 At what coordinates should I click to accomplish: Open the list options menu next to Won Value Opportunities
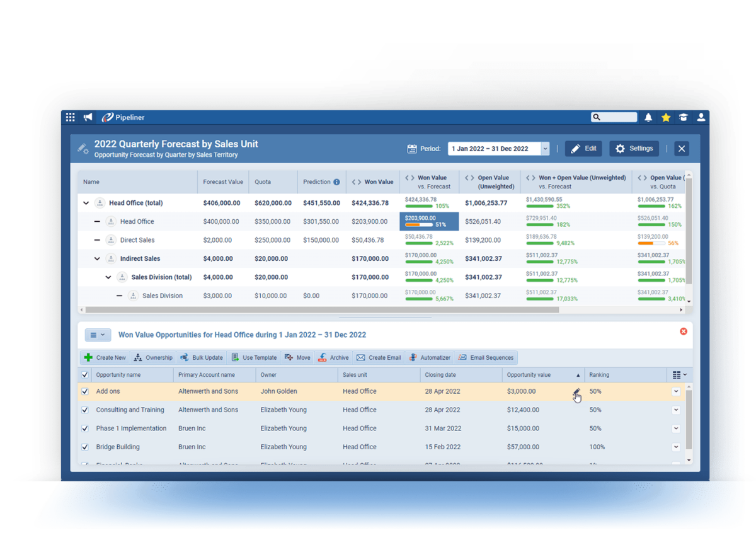pos(98,335)
